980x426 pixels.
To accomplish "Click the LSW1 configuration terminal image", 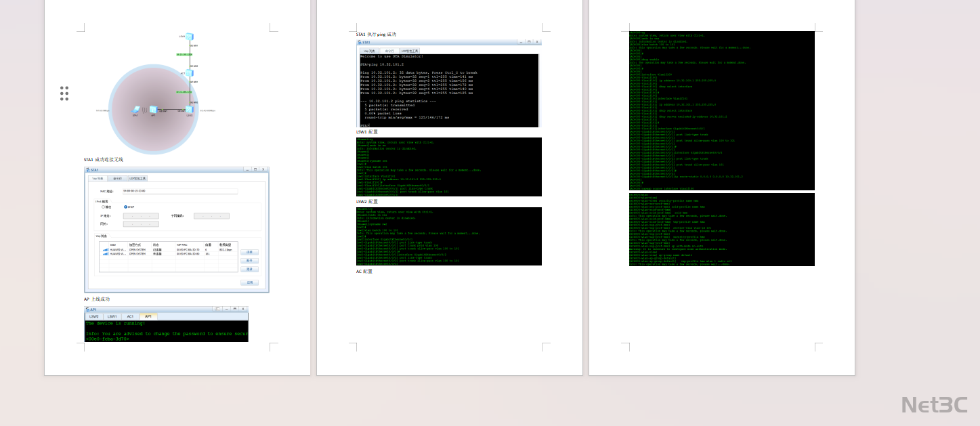I will click(449, 167).
